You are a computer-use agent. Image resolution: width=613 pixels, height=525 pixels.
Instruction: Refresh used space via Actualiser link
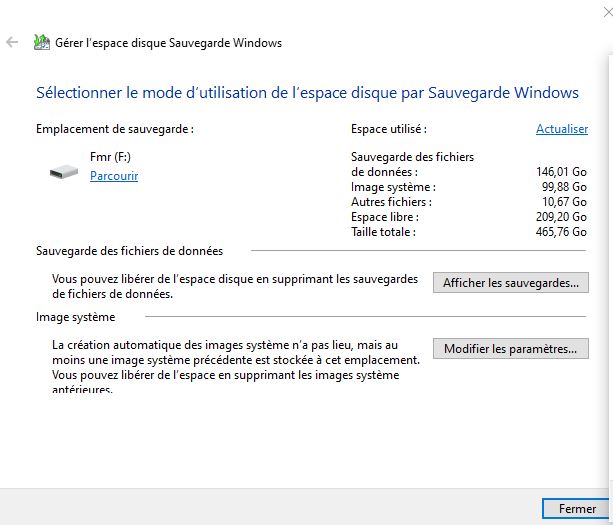click(x=562, y=129)
